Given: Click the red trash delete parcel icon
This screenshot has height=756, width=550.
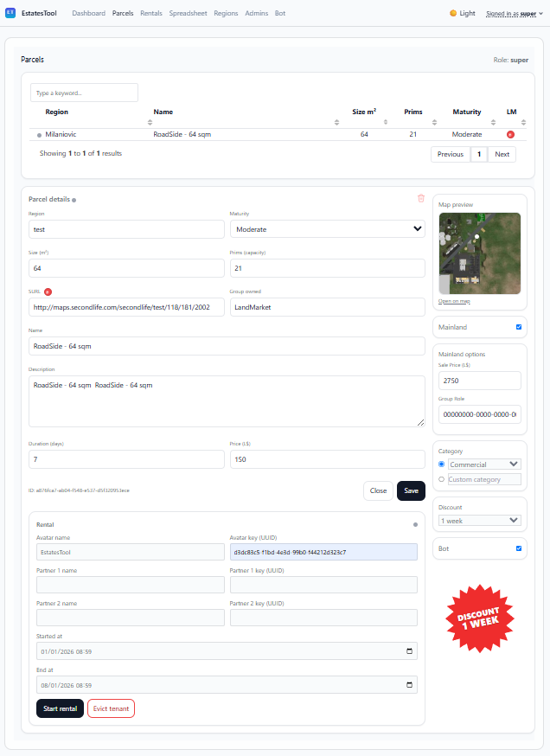Looking at the screenshot, I should [421, 198].
